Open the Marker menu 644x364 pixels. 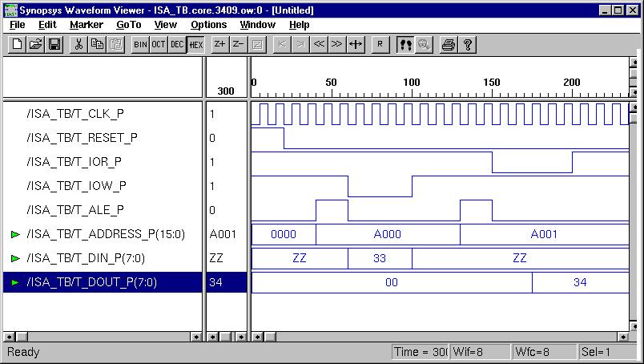86,25
